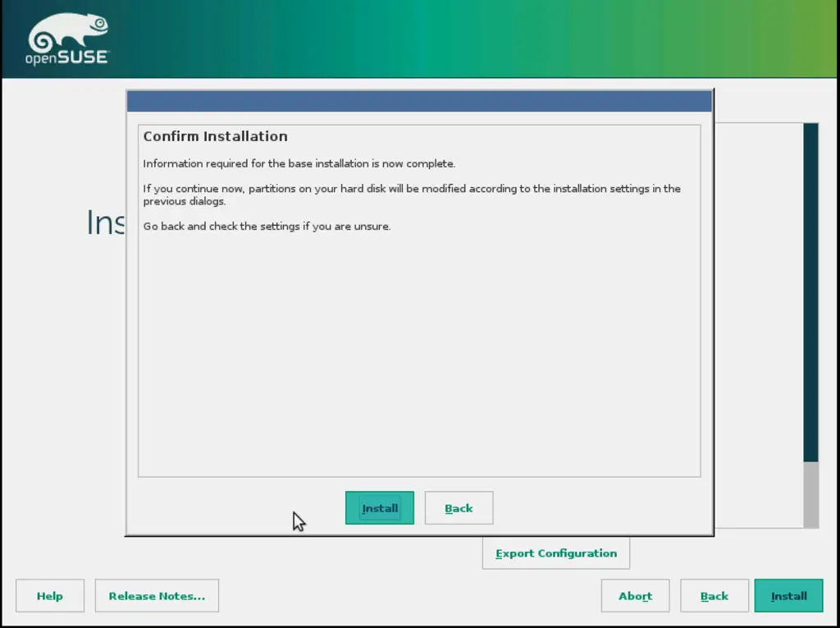Click the 'Information required for the base installation' sentence
The width and height of the screenshot is (840, 628).
coord(299,163)
